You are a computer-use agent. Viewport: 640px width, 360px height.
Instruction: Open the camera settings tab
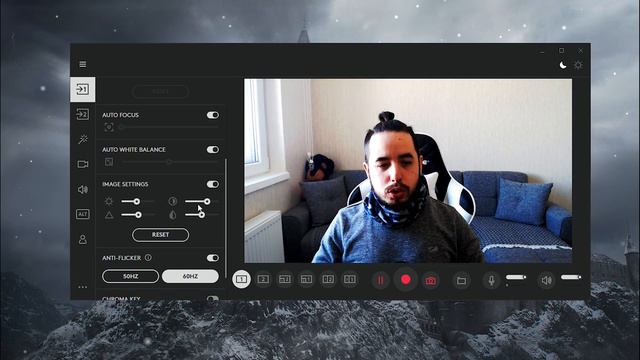pos(83,164)
